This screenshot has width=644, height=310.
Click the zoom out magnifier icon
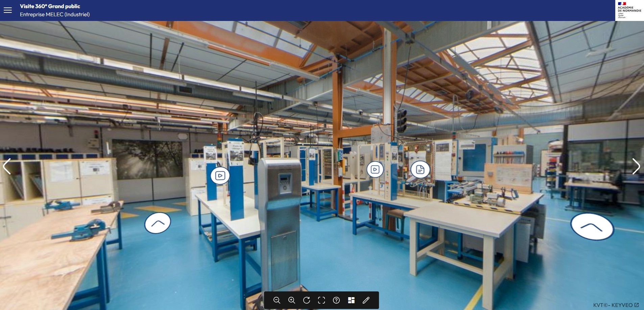point(277,300)
